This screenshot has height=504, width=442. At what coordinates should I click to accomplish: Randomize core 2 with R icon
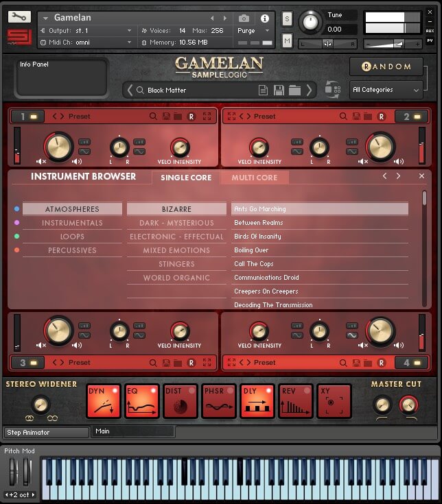coord(382,117)
